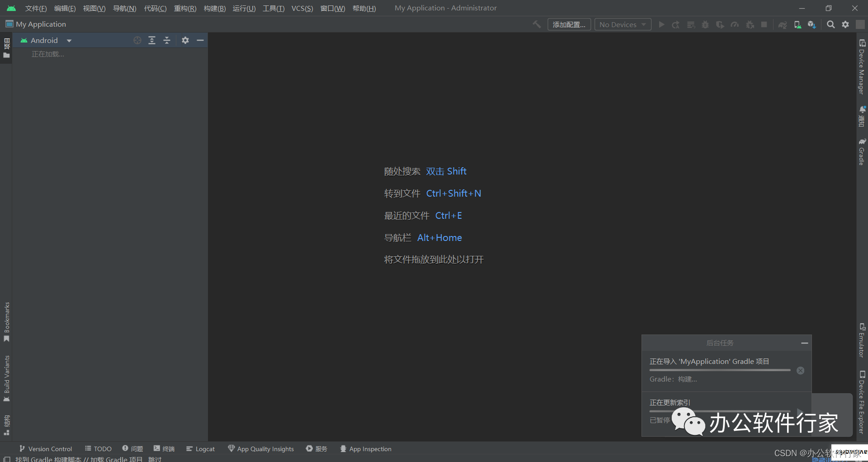Click the 添加配置... button
Image resolution: width=868 pixels, height=462 pixels.
[569, 24]
